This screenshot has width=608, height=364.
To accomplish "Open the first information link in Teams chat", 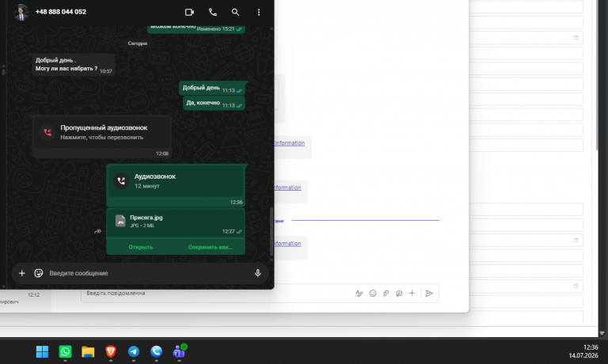I will [x=289, y=143].
